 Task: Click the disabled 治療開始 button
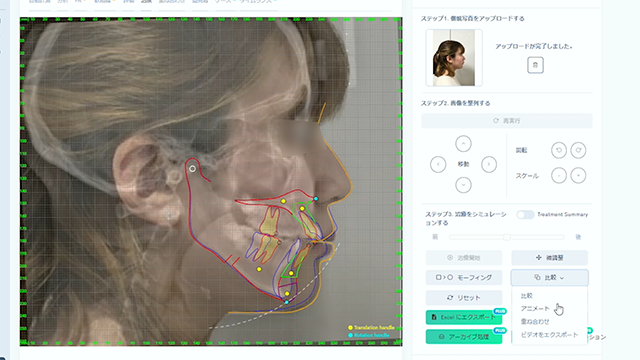(x=464, y=258)
